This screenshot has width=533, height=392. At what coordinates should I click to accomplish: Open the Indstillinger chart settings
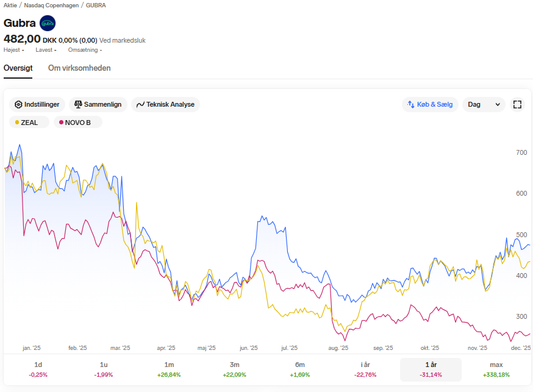37,104
